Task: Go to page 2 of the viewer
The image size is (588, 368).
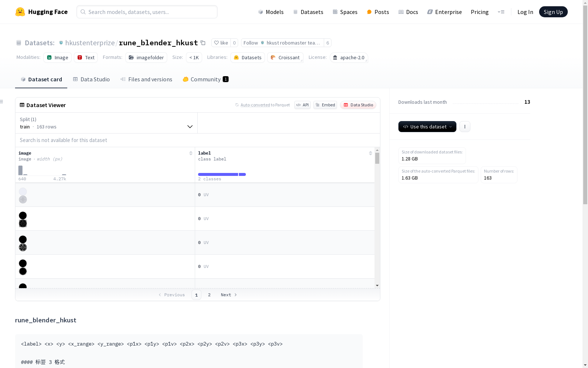Action: click(x=209, y=295)
